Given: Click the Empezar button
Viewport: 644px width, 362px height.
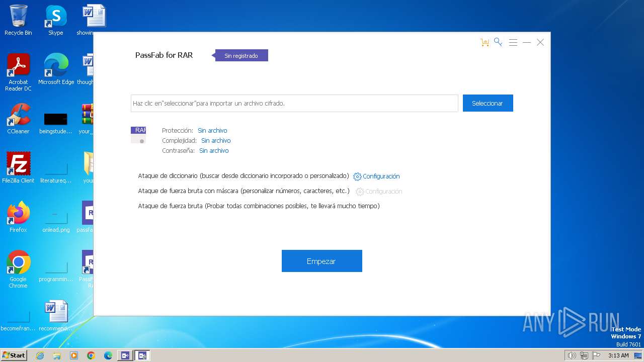Looking at the screenshot, I should [321, 261].
